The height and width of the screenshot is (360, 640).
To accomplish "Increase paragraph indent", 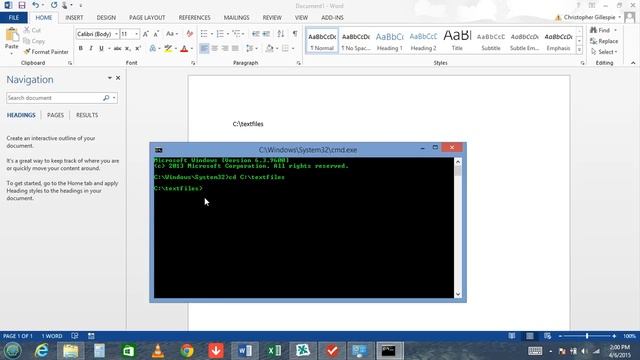I will click(267, 34).
